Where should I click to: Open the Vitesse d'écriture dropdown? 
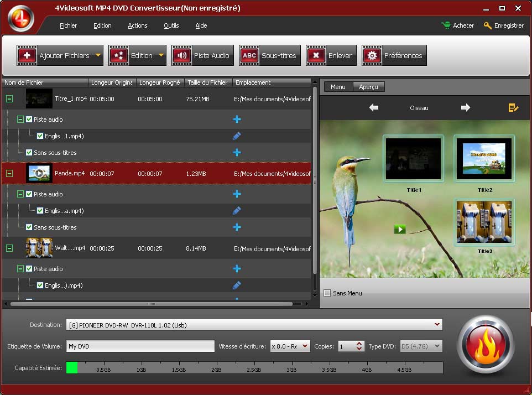pos(305,346)
